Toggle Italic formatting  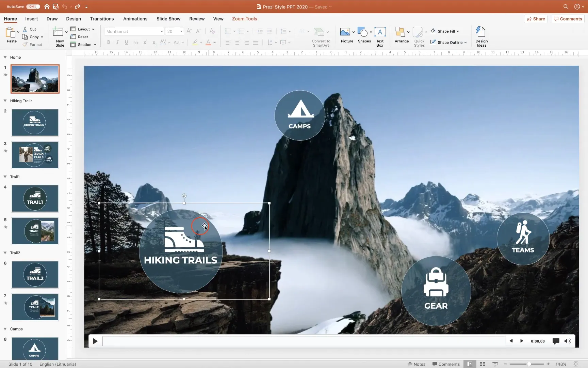(x=117, y=42)
